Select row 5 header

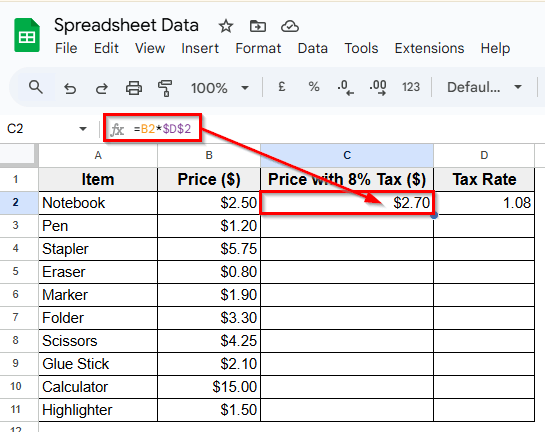tap(16, 271)
